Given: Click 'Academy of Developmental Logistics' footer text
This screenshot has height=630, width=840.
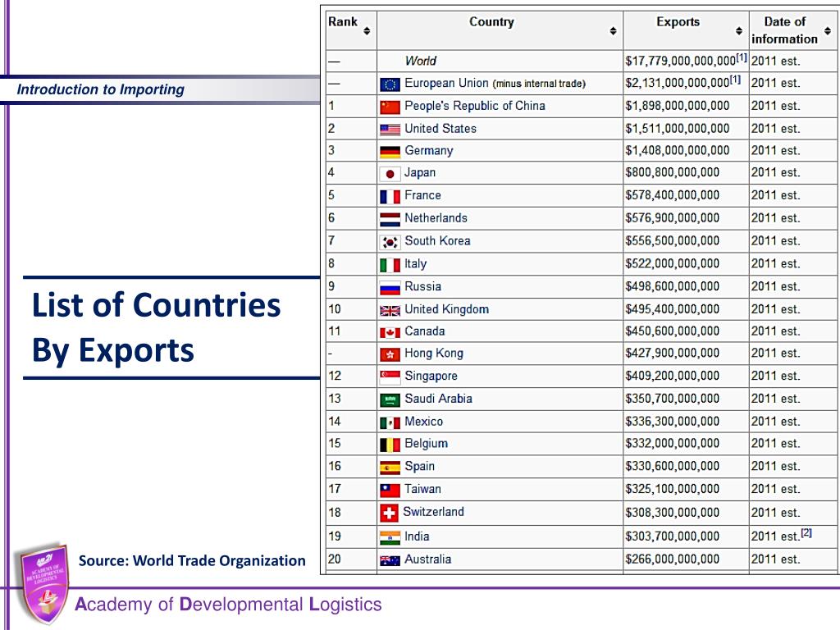Looking at the screenshot, I should click(228, 605).
